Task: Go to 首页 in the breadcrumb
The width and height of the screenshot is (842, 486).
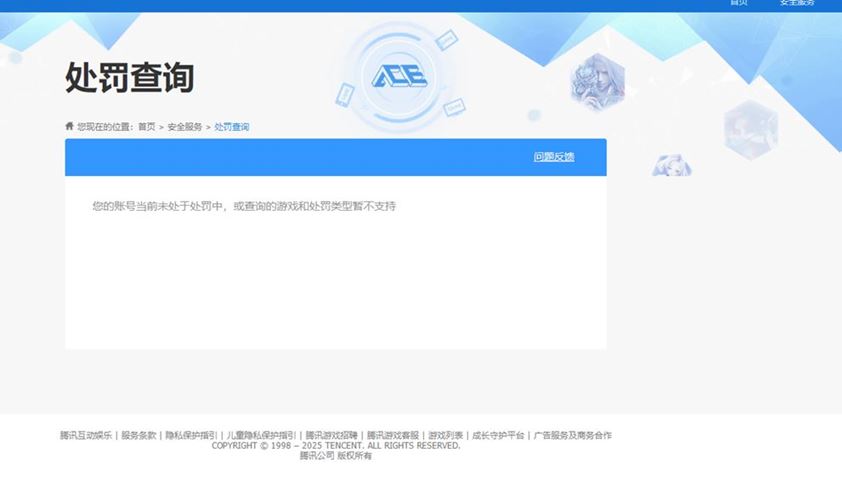Action: pos(147,127)
